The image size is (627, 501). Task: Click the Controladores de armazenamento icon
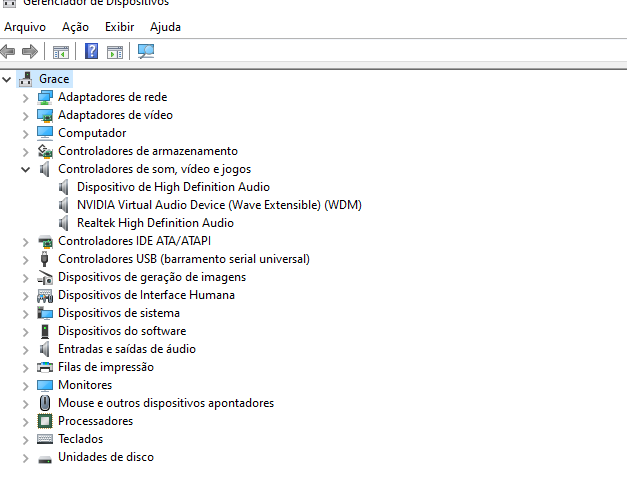(x=45, y=151)
